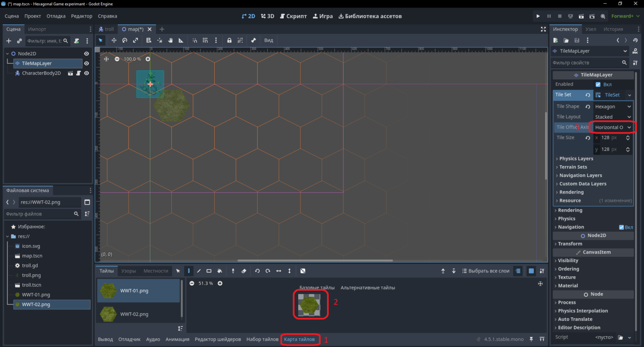Image resolution: width=644 pixels, height=347 pixels.
Task: Activate the Ruler mode tool
Action: 181,40
